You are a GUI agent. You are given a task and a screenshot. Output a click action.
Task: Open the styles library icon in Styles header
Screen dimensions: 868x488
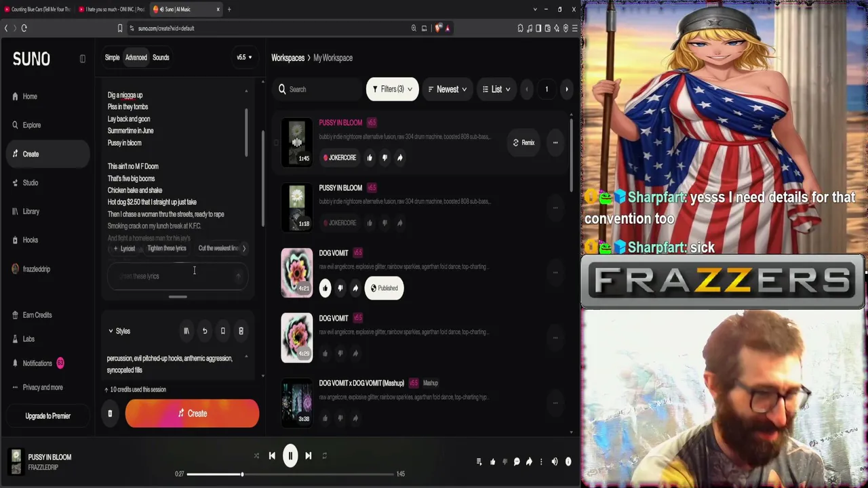[x=186, y=331]
